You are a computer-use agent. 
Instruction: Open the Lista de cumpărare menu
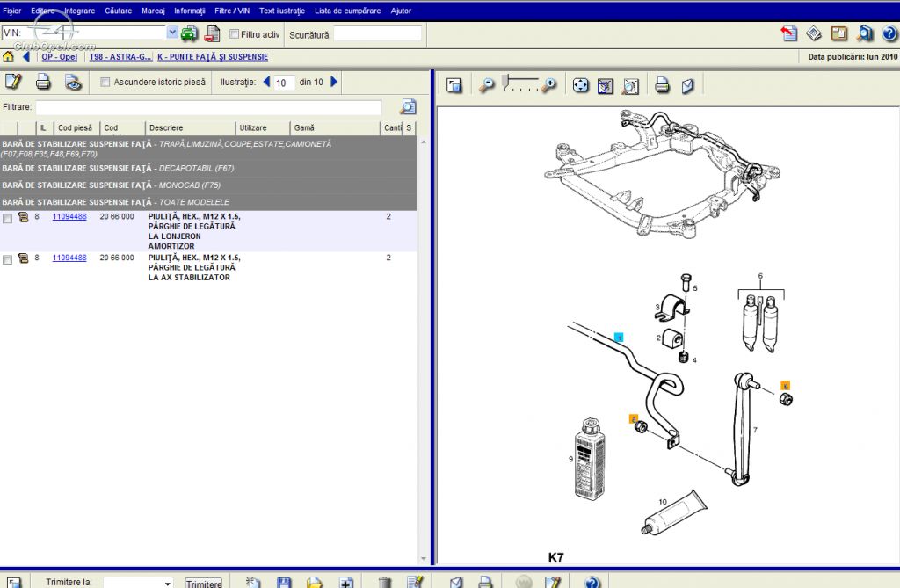tap(348, 11)
